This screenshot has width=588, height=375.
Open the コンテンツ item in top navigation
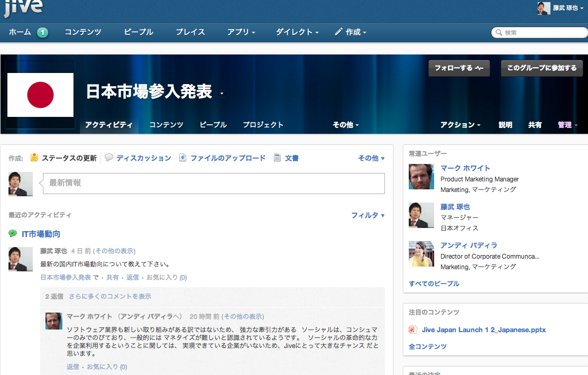pyautogui.click(x=83, y=32)
